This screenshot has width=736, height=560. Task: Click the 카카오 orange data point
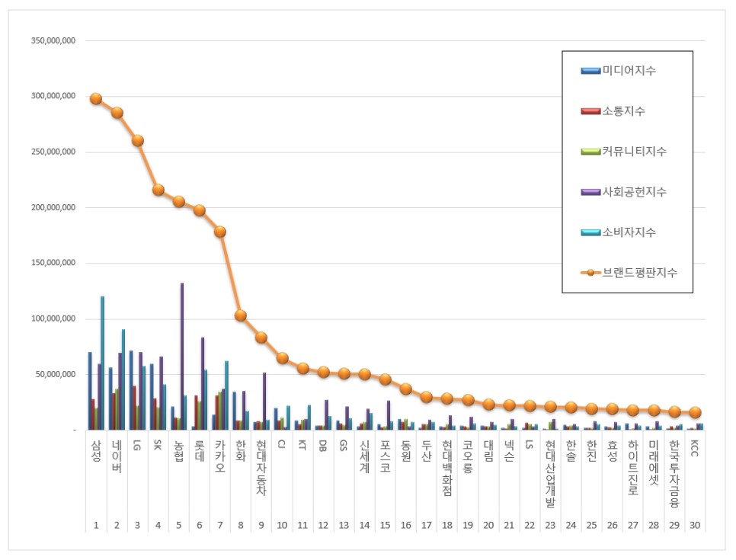click(220, 232)
